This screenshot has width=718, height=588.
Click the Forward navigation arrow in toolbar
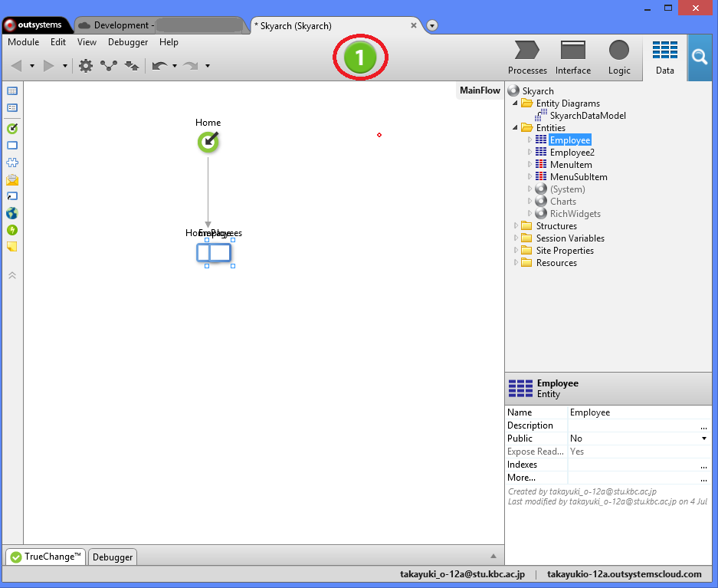click(48, 66)
